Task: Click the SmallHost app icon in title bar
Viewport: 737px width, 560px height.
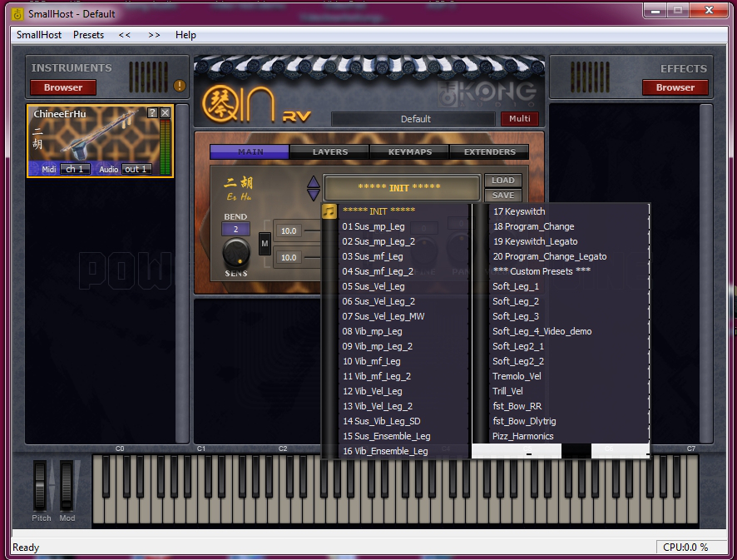Action: coord(17,14)
